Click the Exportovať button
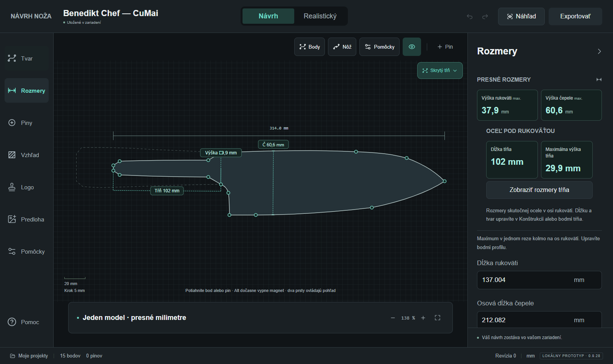The image size is (613, 364). pos(575,16)
